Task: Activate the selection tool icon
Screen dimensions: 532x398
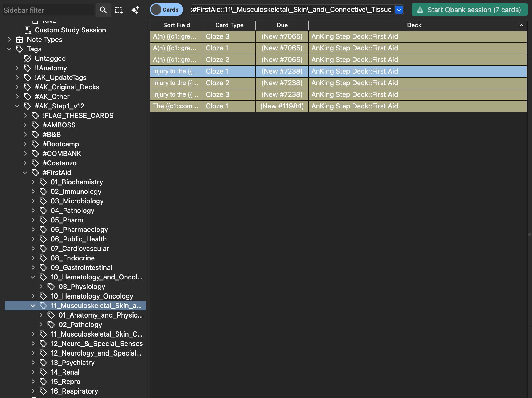Action: tap(119, 10)
